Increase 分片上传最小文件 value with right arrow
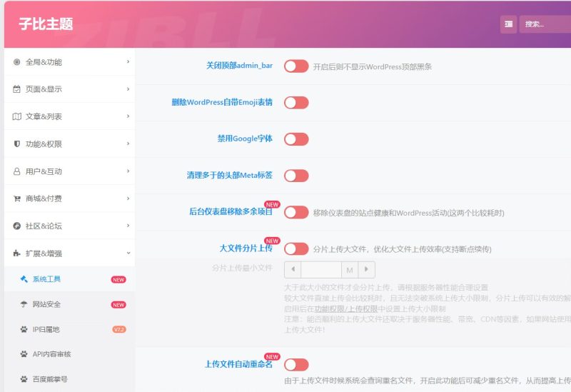This screenshot has width=571, height=392. pos(366,270)
